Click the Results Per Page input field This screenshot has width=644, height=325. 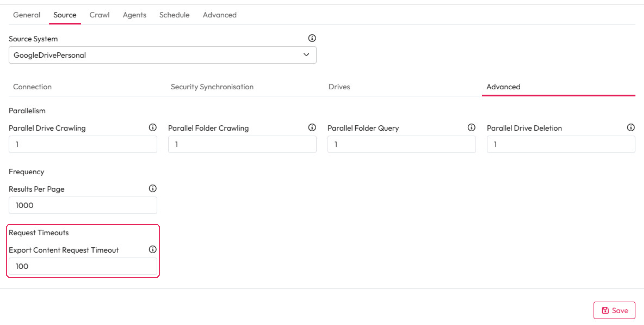pos(83,205)
